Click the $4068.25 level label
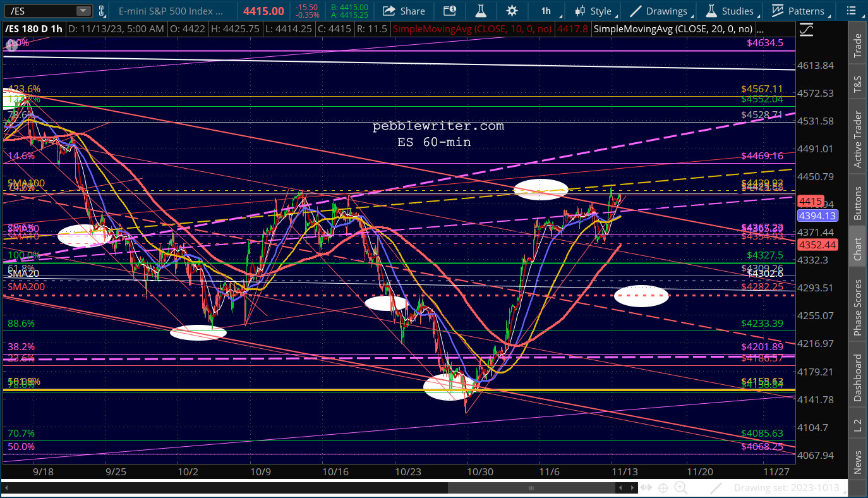Viewport: 868px width, 498px height. point(762,446)
